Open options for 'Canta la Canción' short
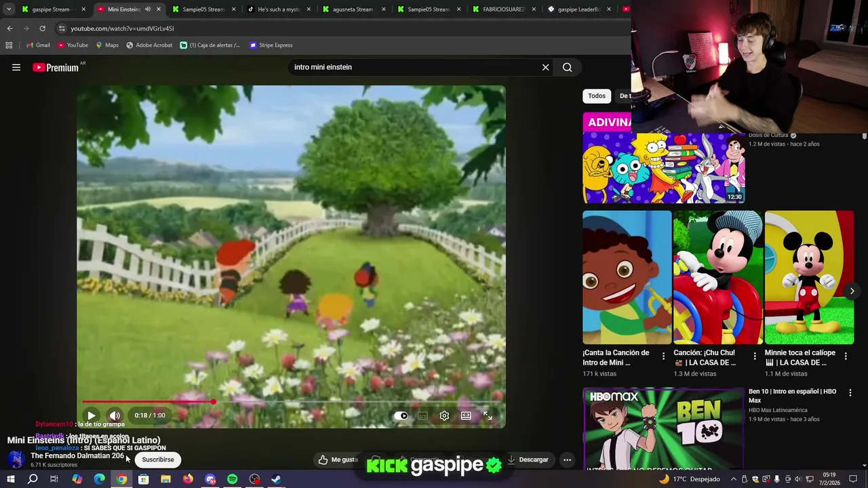This screenshot has width=868, height=488. [x=664, y=356]
